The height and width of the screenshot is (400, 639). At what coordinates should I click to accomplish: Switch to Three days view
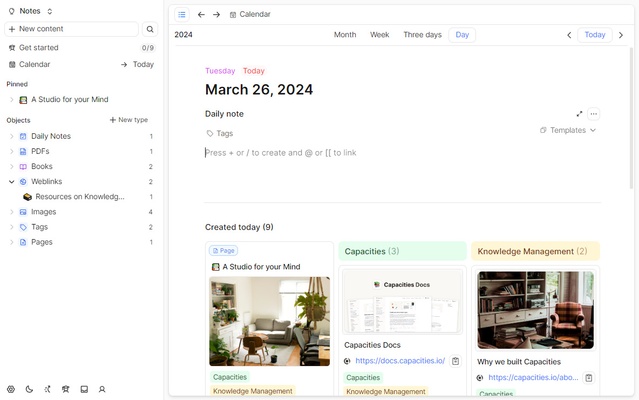point(422,34)
